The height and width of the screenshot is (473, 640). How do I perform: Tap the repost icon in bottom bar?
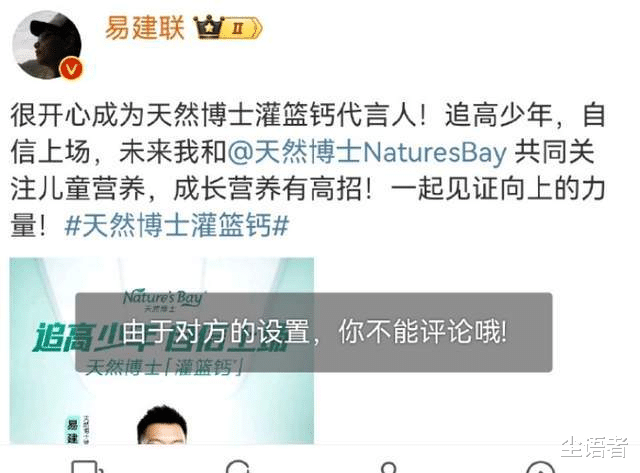(87, 466)
